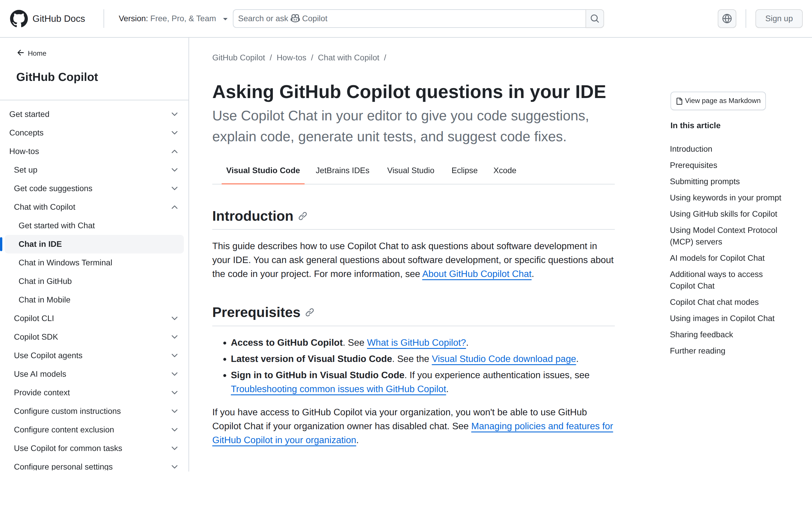Viewport: 812px width, 522px height.
Task: Expand the Copilot CLI sidebar section
Action: 175,318
